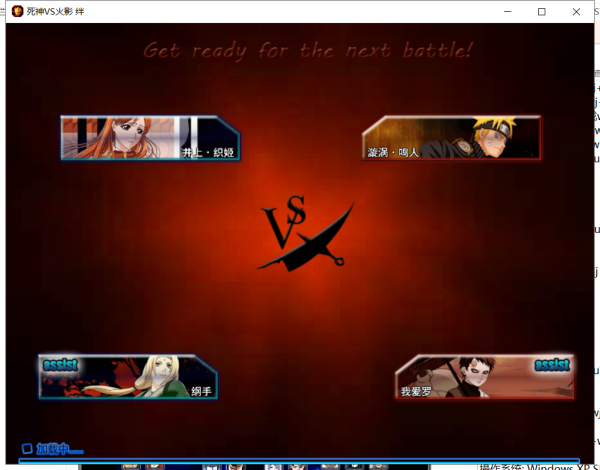The height and width of the screenshot is (470, 600).
Task: Click assist badge on Gaara card
Action: point(552,365)
